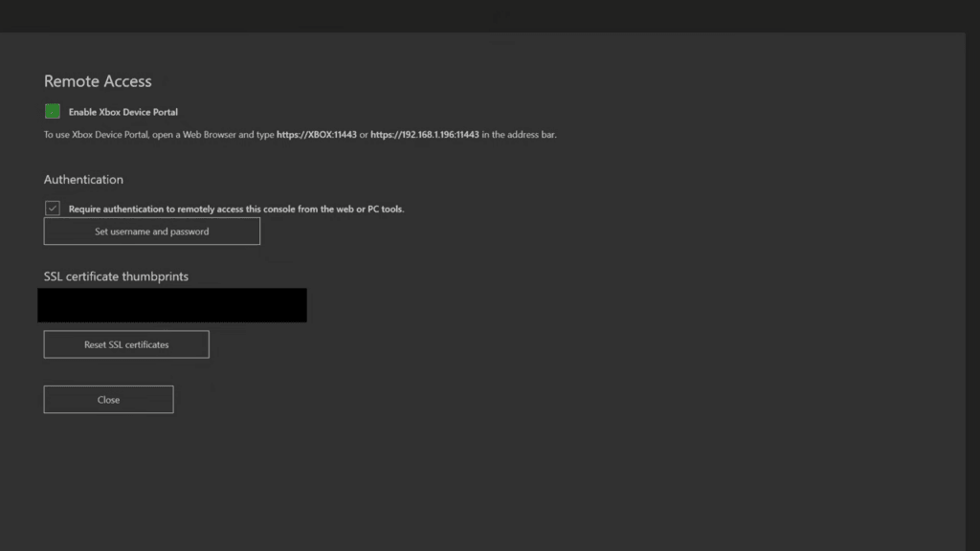This screenshot has width=980, height=551.
Task: Select the Reset SSL certificates label
Action: tap(125, 343)
